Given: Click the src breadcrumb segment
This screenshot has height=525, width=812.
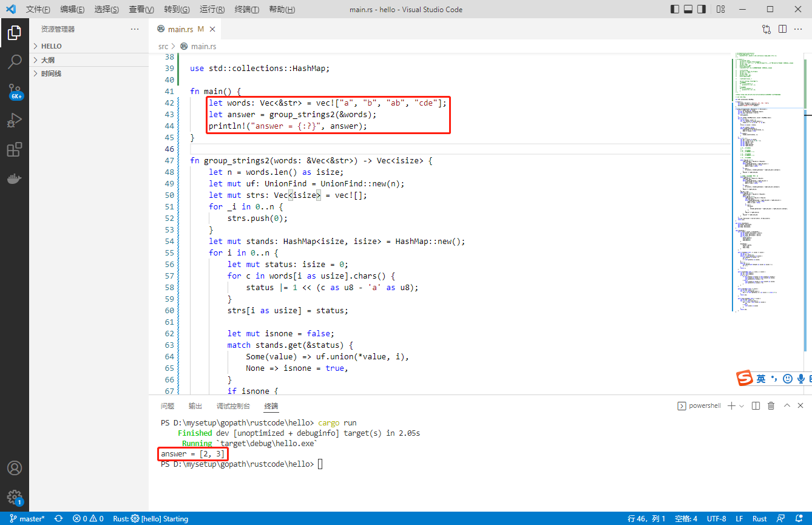Looking at the screenshot, I should (x=163, y=46).
